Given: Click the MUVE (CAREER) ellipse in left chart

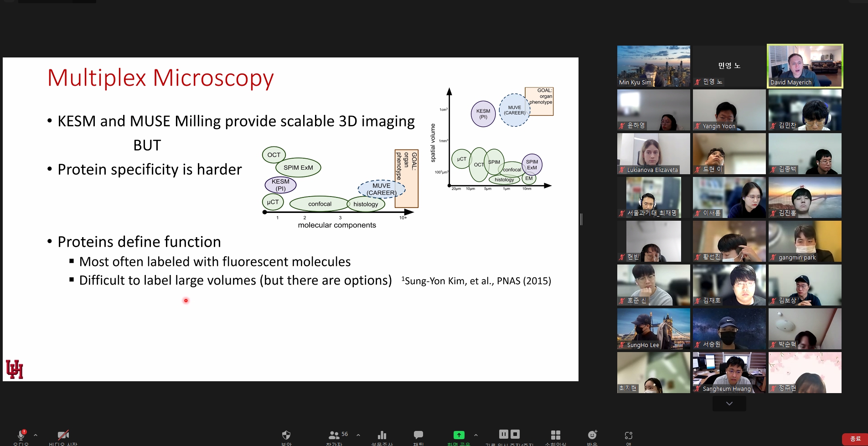Looking at the screenshot, I should coord(382,189).
